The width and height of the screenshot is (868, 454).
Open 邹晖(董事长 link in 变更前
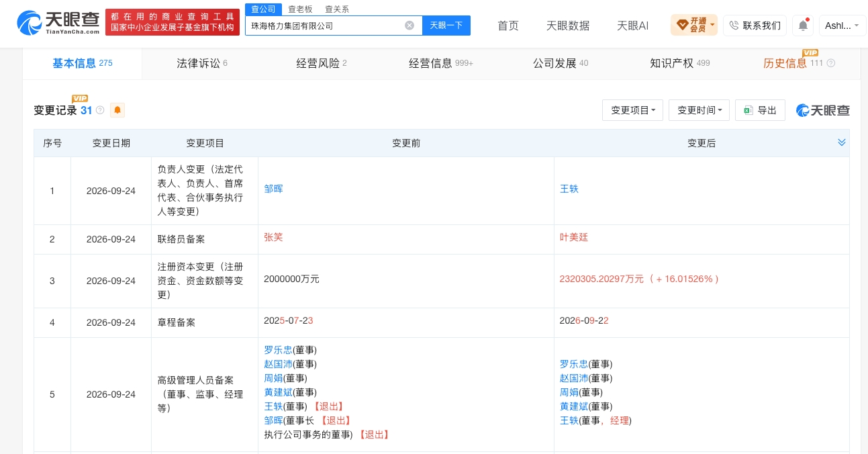coord(273,420)
